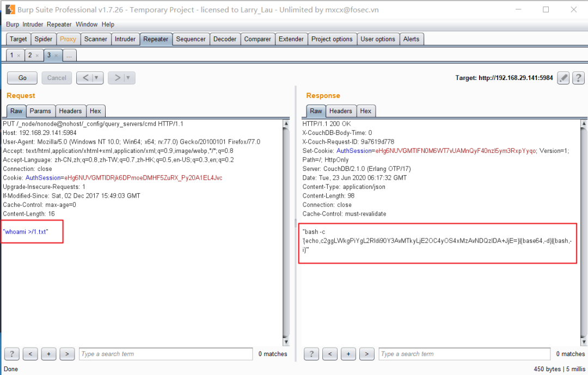The height and width of the screenshot is (375, 588).
Task: Switch to the Target tab
Action: pos(19,39)
